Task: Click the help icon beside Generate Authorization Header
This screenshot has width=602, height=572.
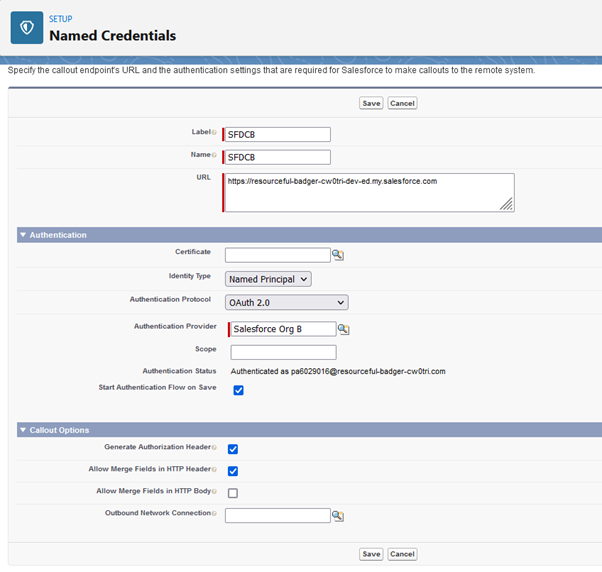Action: [x=214, y=449]
